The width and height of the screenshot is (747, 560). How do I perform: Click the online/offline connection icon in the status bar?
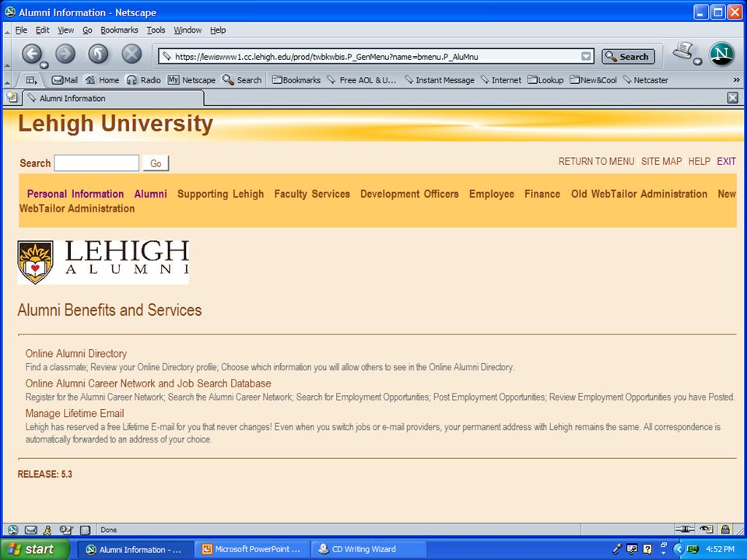[685, 529]
